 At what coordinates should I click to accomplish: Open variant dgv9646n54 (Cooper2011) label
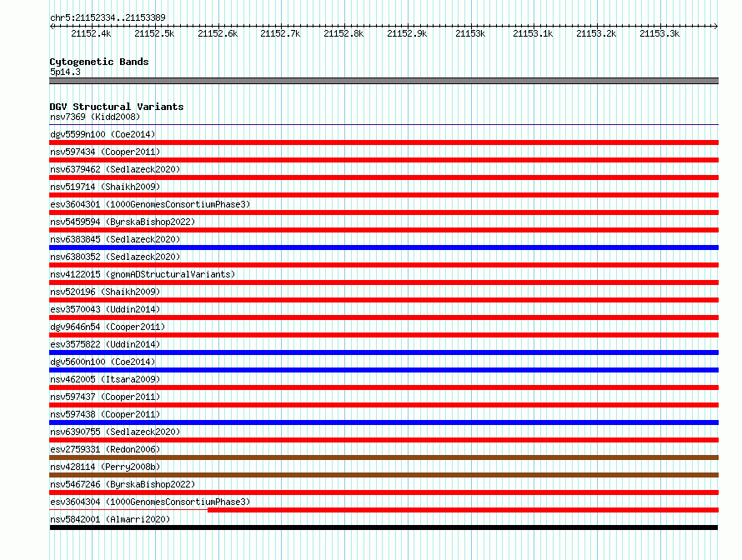coord(108,327)
